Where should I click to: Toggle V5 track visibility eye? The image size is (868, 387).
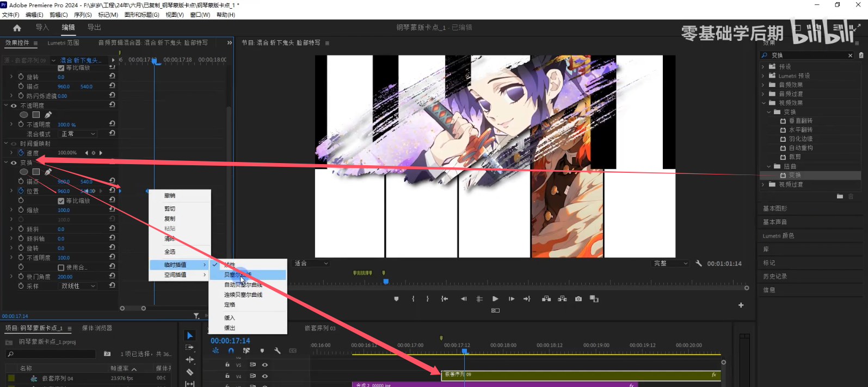coord(265,365)
